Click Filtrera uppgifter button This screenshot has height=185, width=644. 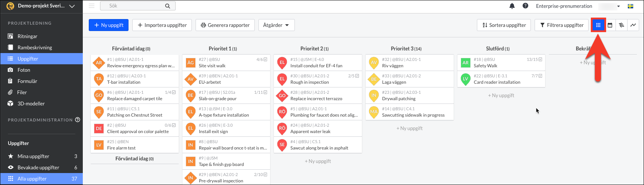tap(561, 25)
